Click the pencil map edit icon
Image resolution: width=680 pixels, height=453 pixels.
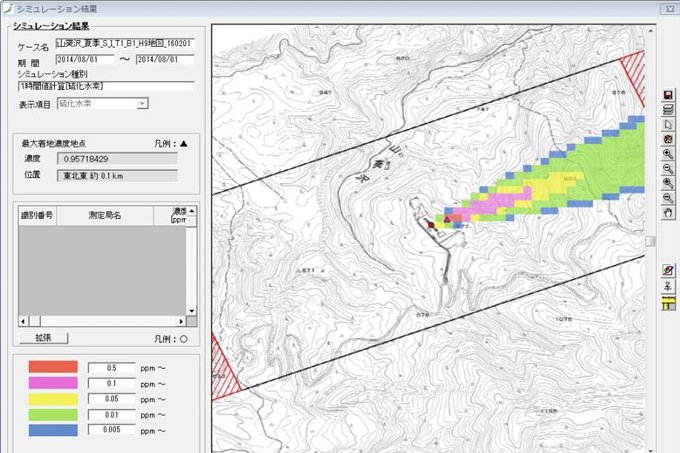[x=667, y=271]
